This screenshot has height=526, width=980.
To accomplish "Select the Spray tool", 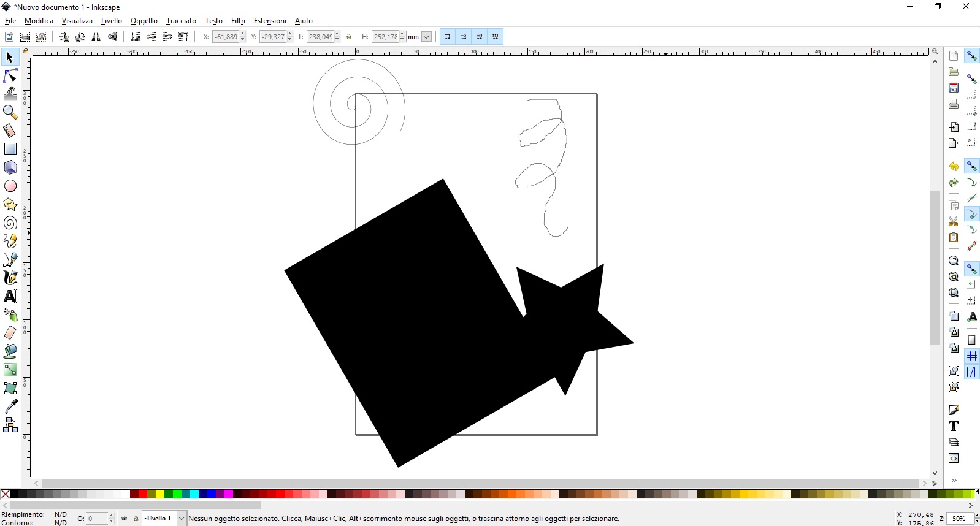I will tap(10, 314).
